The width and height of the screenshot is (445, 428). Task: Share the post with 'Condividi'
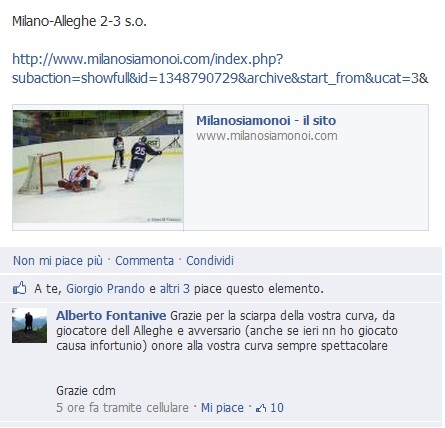tap(210, 261)
